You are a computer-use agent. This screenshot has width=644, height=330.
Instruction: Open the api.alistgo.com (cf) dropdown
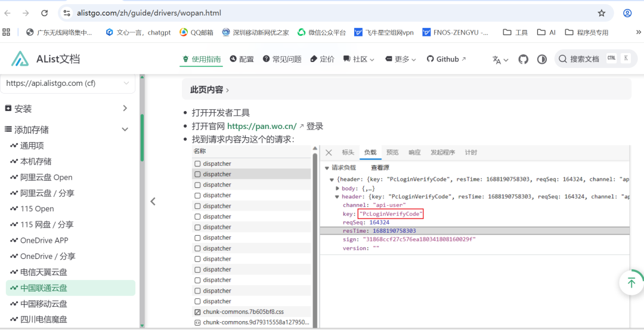pyautogui.click(x=68, y=84)
